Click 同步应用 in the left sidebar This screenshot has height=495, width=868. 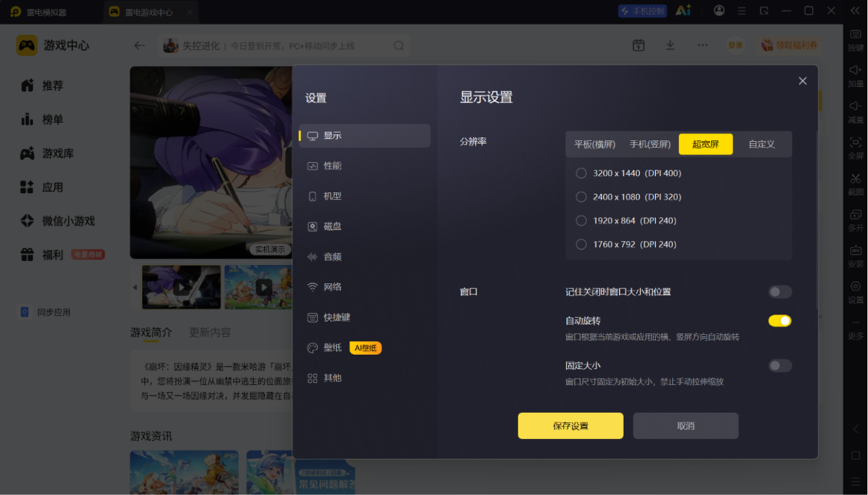pos(45,312)
